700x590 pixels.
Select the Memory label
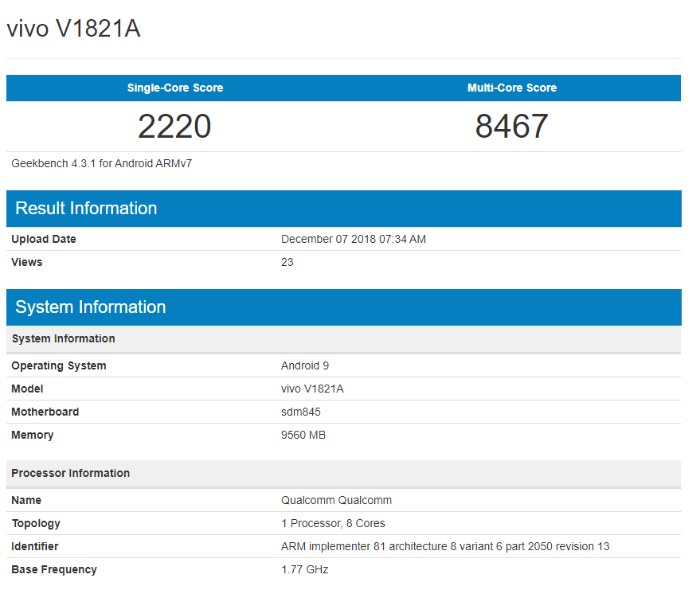(33, 436)
